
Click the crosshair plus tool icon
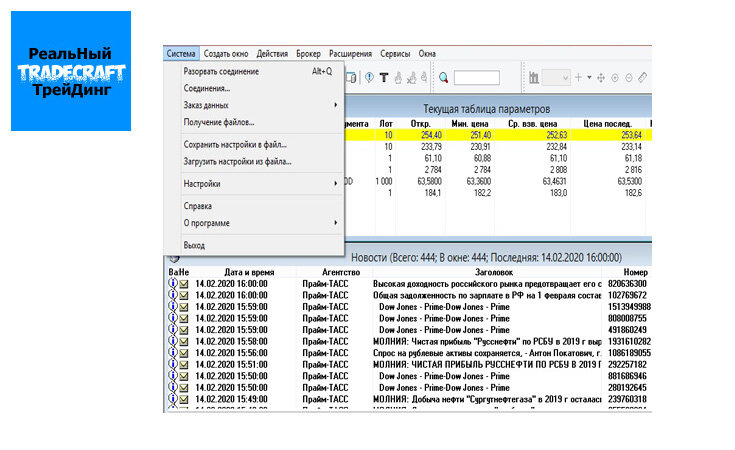coord(578,78)
